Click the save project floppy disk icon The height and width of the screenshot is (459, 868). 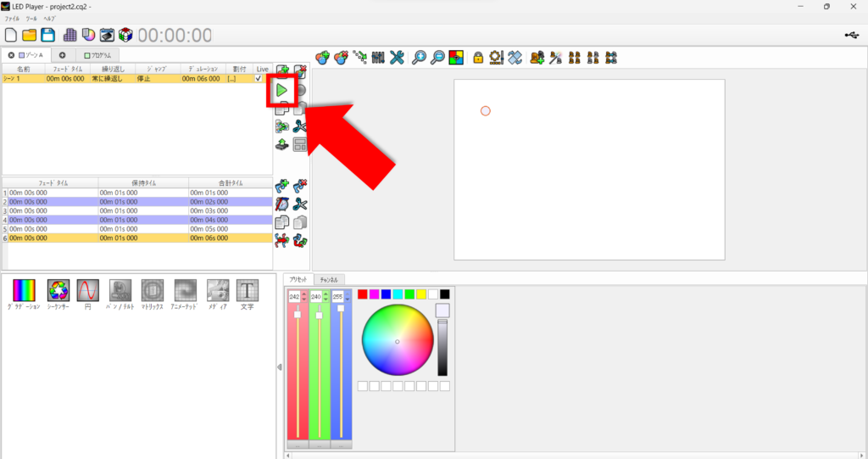point(48,35)
